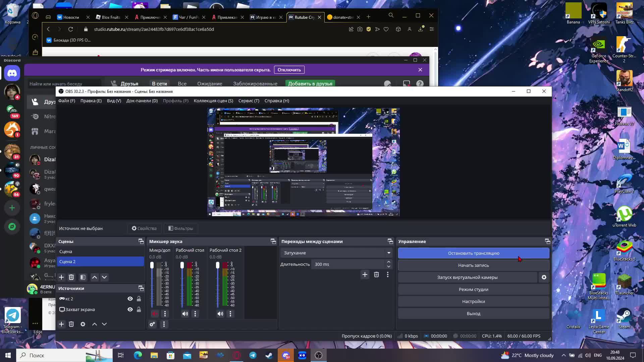Open advanced audio settings gears icon
Viewport: 644px width, 362px height.
[x=152, y=324]
